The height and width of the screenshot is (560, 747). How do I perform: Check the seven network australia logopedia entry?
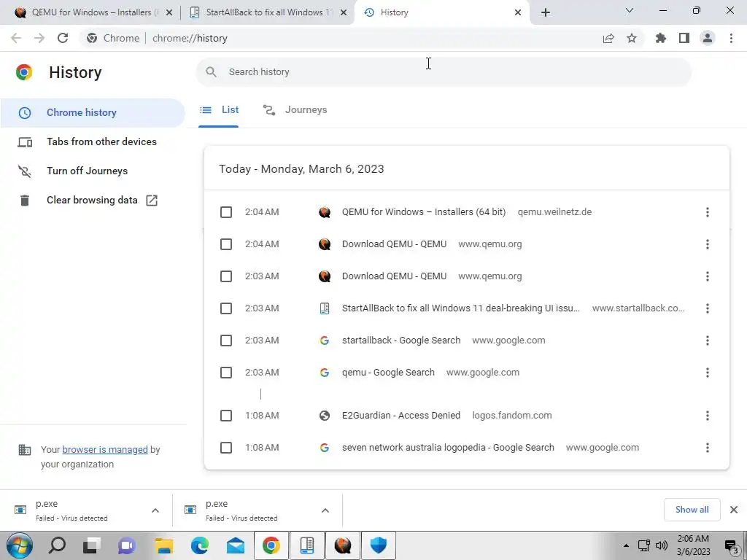(x=226, y=448)
